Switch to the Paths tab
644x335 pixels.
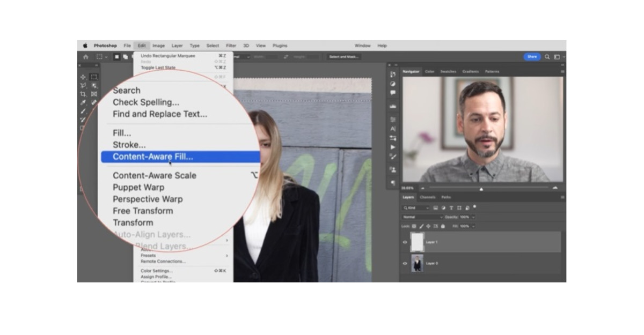446,197
